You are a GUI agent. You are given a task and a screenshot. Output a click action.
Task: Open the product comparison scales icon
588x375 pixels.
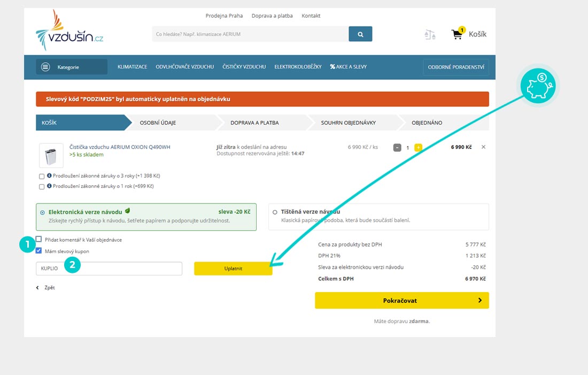click(x=430, y=35)
